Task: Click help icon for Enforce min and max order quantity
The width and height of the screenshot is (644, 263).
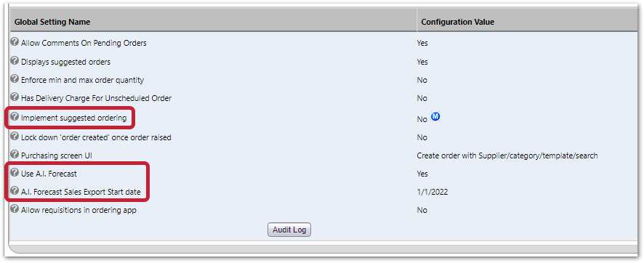Action: point(15,78)
